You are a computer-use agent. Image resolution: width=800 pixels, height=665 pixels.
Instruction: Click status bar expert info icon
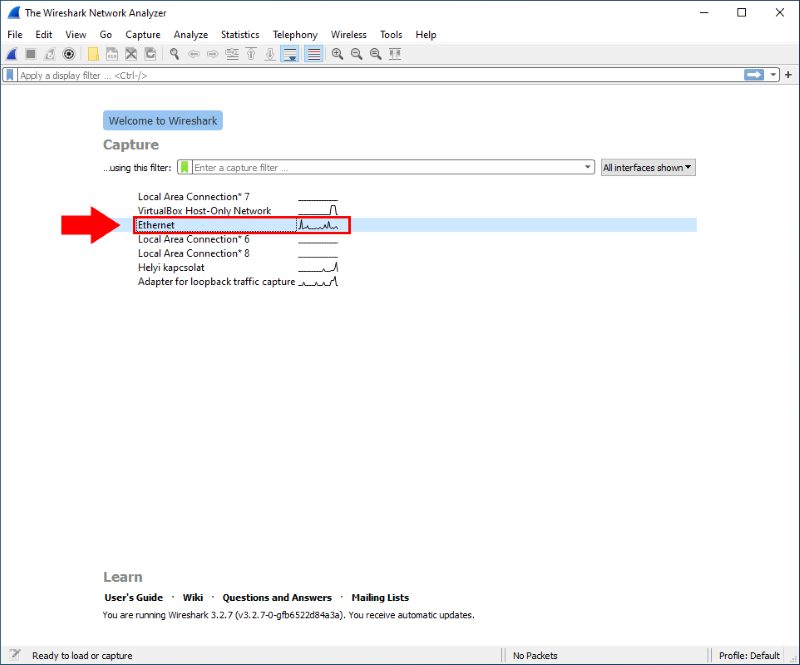tap(15, 655)
